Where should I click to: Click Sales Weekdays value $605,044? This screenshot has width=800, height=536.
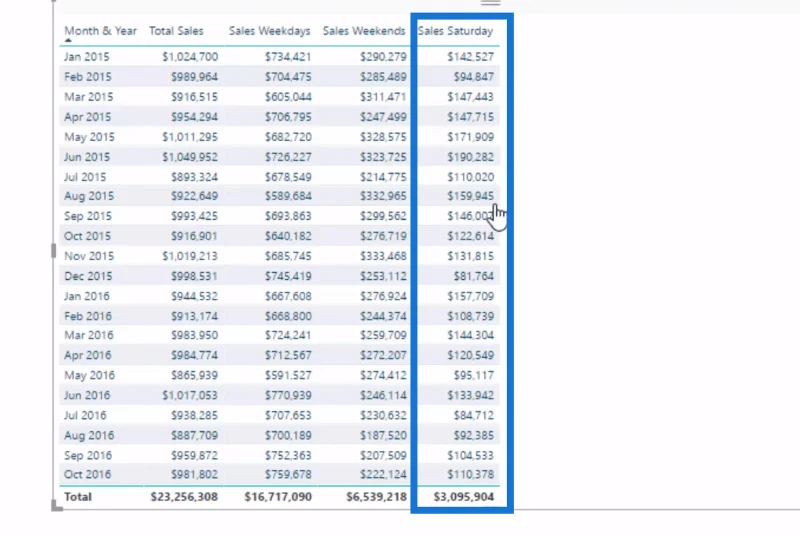288,96
